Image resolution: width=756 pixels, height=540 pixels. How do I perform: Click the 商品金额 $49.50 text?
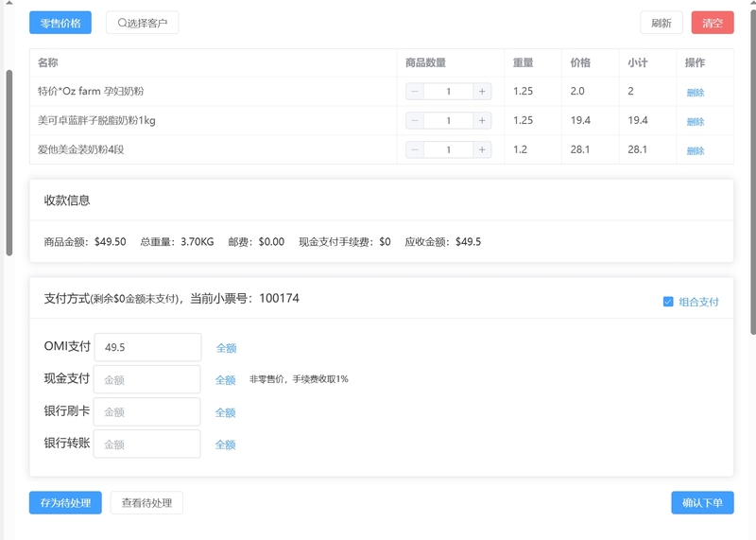coord(85,242)
